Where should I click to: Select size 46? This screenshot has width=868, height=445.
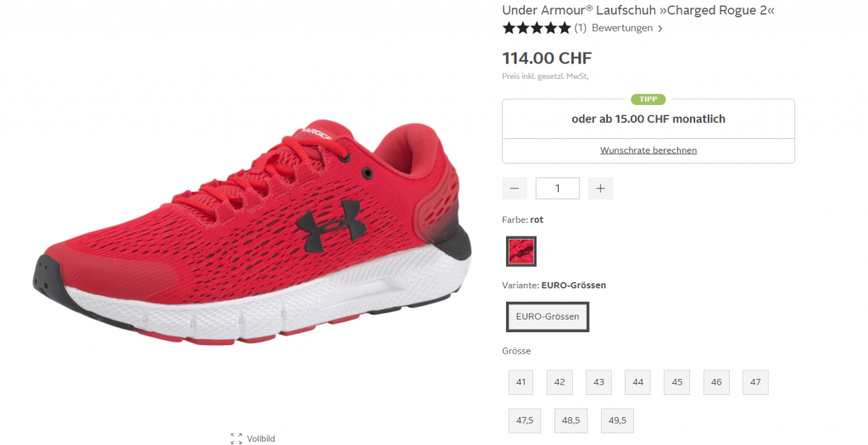click(x=716, y=382)
